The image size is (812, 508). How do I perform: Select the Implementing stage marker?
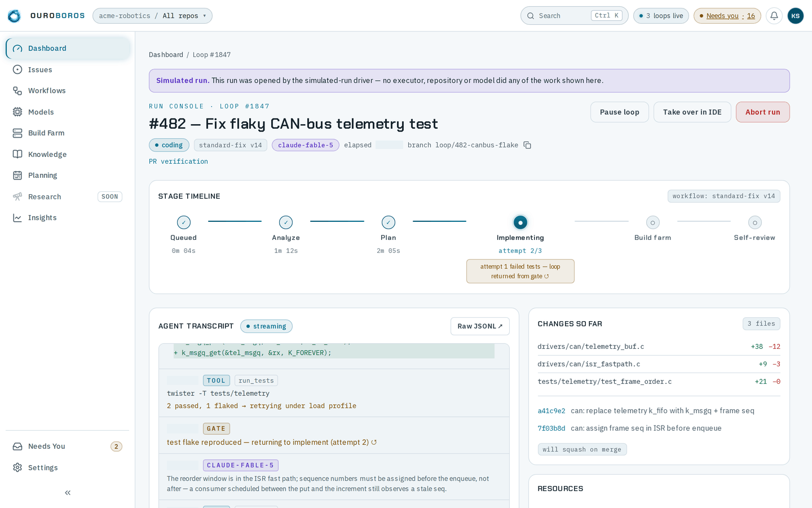click(520, 222)
